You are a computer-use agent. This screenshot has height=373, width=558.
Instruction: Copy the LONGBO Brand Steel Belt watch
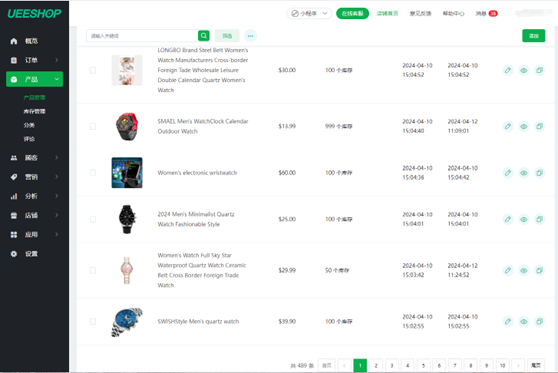click(539, 70)
